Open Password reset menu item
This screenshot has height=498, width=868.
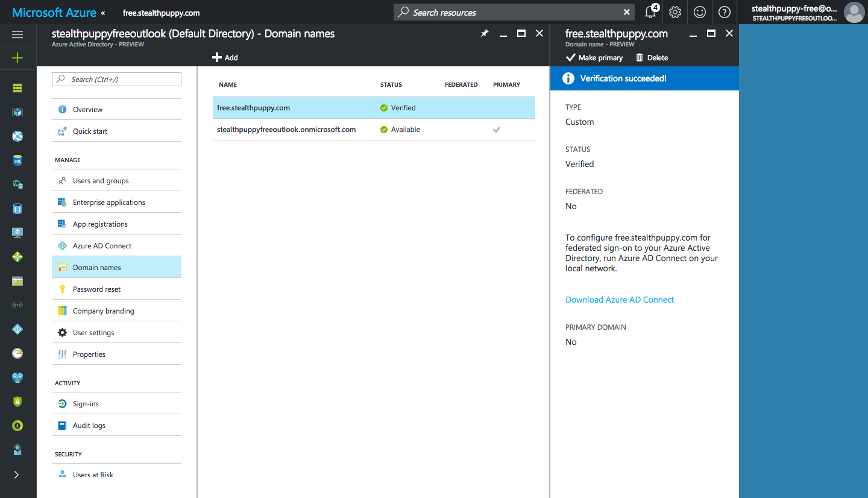[116, 289]
